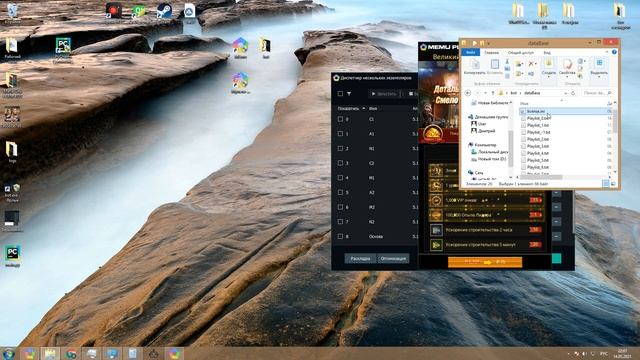Screen dimensions: 640x360
Task: Click the Explorer file list horizontal scrollbar
Action: [x=541, y=177]
